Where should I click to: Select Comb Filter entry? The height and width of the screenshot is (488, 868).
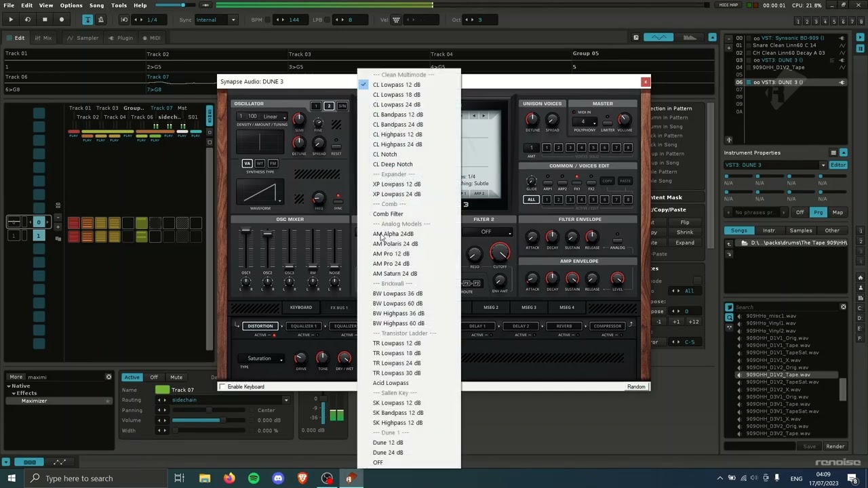pyautogui.click(x=409, y=214)
